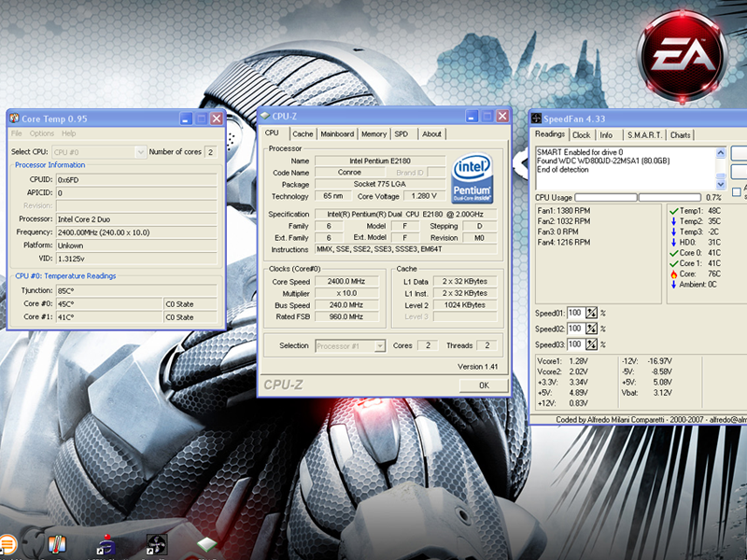Click the SpeedFan log scrollbar up arrow

tap(720, 153)
